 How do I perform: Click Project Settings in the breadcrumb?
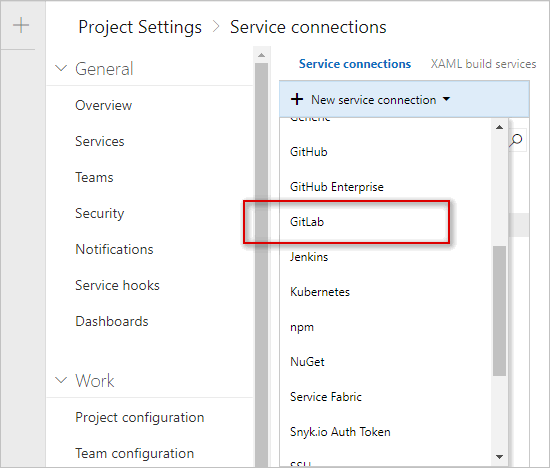coord(140,27)
